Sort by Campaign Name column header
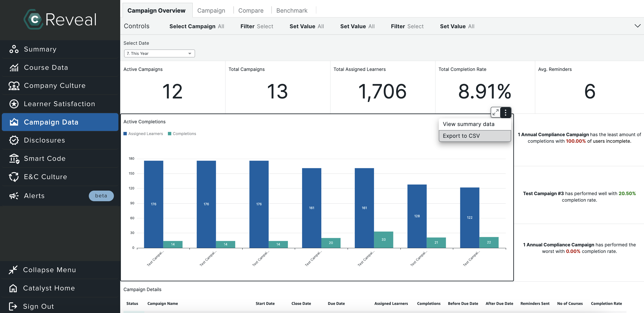 pos(162,304)
